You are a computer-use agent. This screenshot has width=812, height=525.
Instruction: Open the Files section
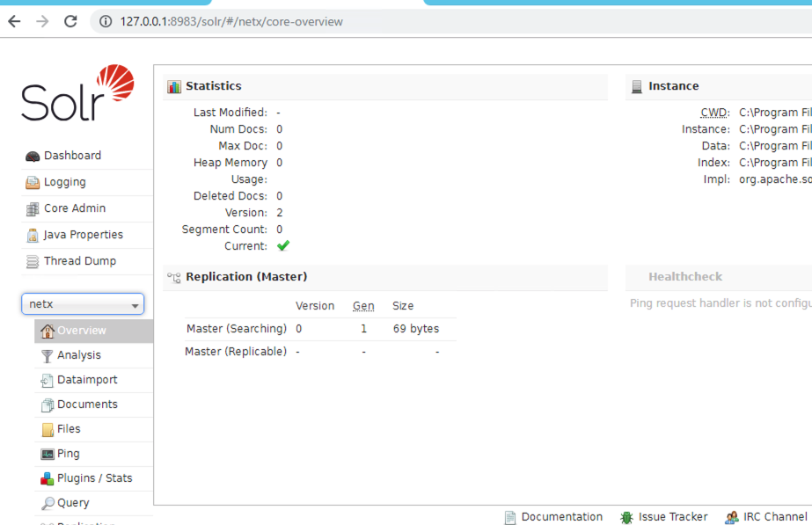(x=69, y=429)
